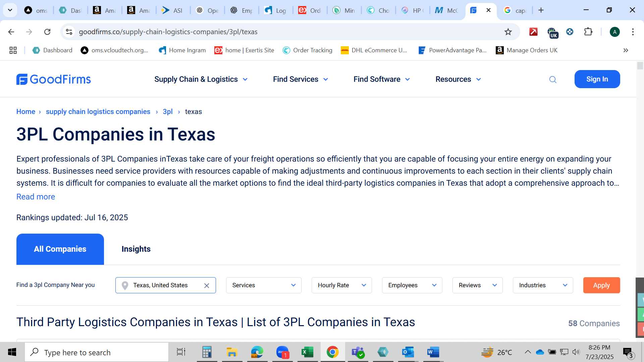The width and height of the screenshot is (644, 362).
Task: Bookmark this page with the star icon
Action: [x=508, y=32]
